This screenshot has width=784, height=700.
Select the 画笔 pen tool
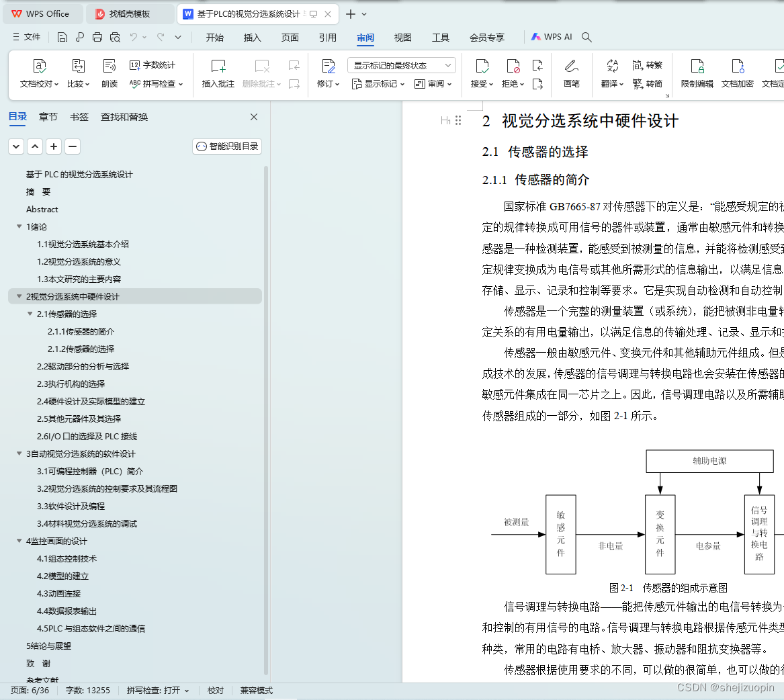(x=572, y=73)
